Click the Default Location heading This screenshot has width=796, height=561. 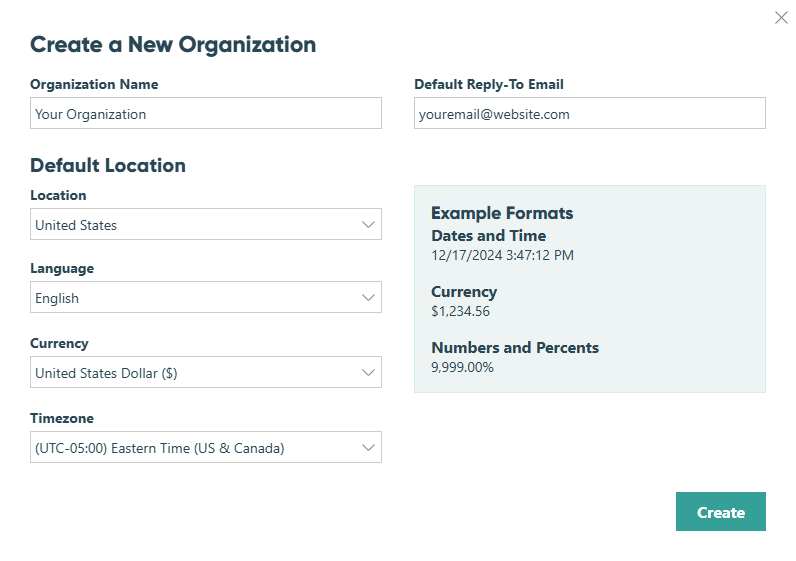pyautogui.click(x=108, y=166)
